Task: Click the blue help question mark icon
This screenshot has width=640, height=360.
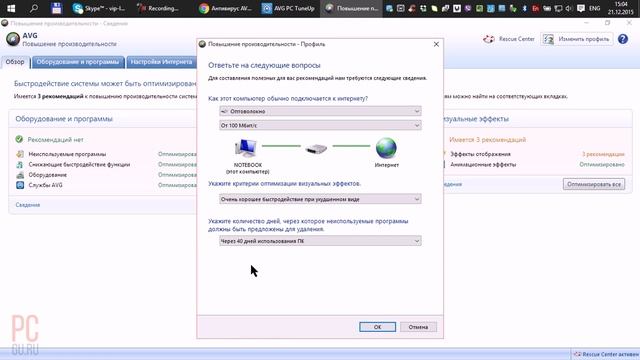Action: [622, 39]
